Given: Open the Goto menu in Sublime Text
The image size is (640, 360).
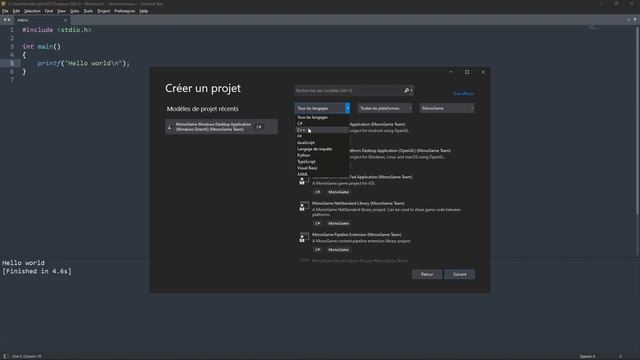Looking at the screenshot, I should coord(75,11).
